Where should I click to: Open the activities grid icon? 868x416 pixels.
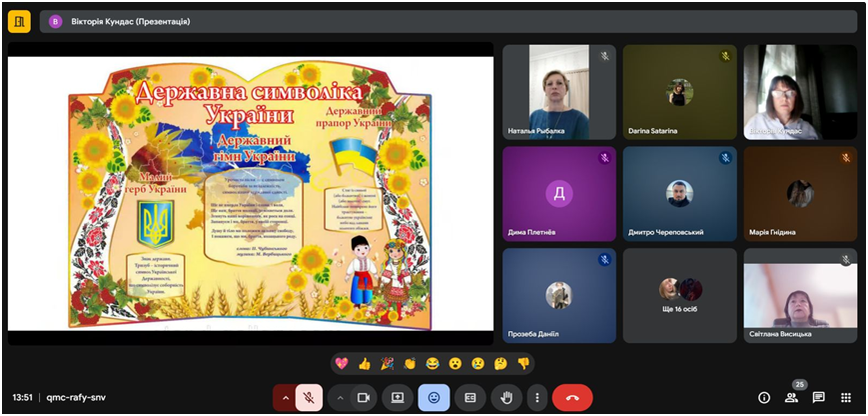845,397
